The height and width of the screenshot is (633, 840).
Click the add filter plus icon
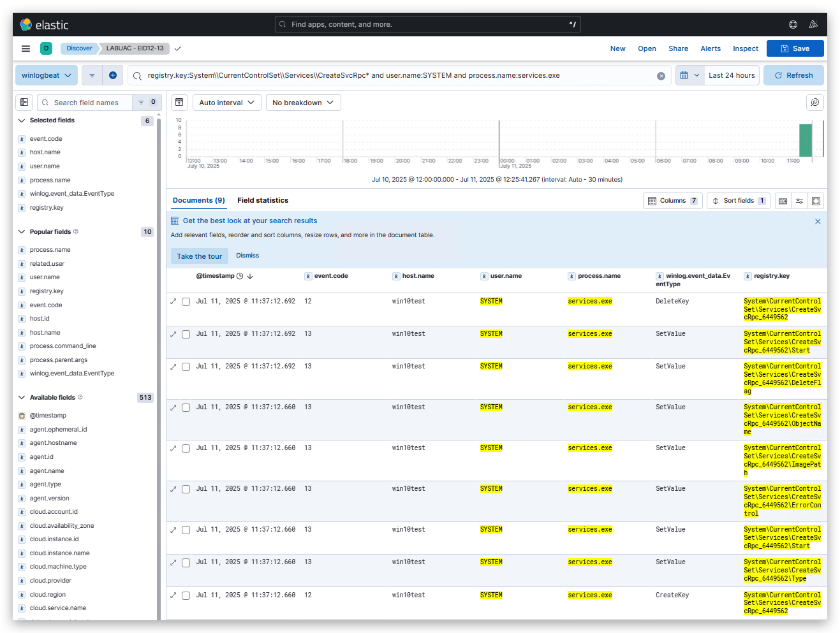click(x=113, y=75)
